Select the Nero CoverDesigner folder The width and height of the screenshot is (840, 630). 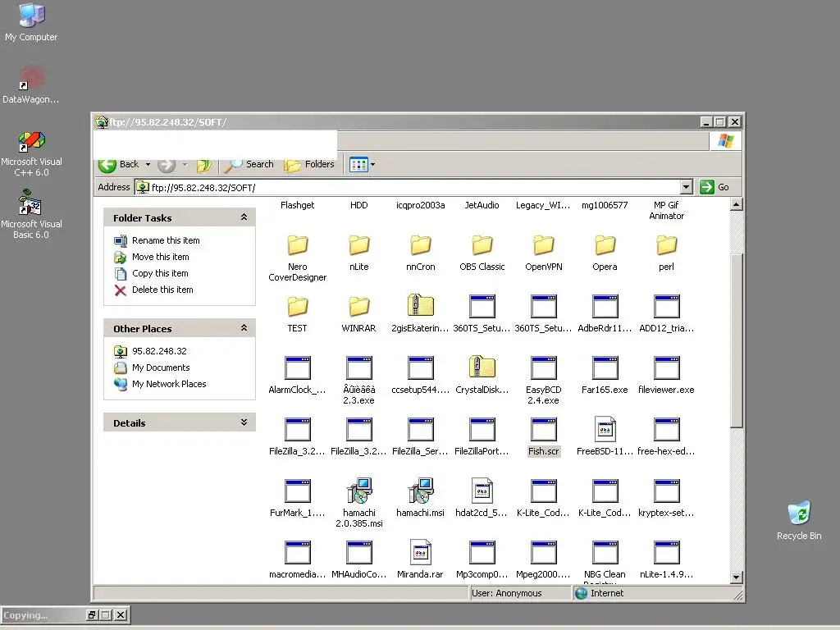(297, 258)
